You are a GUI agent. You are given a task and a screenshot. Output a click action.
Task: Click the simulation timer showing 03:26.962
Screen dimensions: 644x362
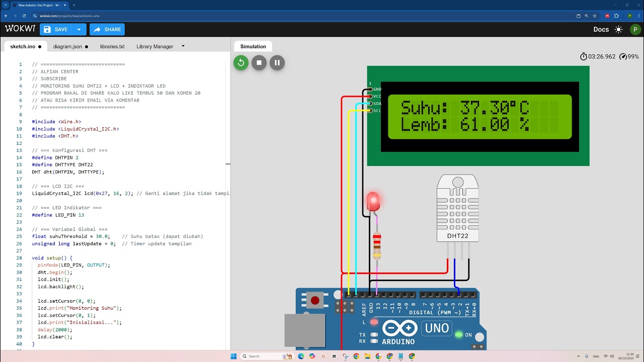click(598, 57)
